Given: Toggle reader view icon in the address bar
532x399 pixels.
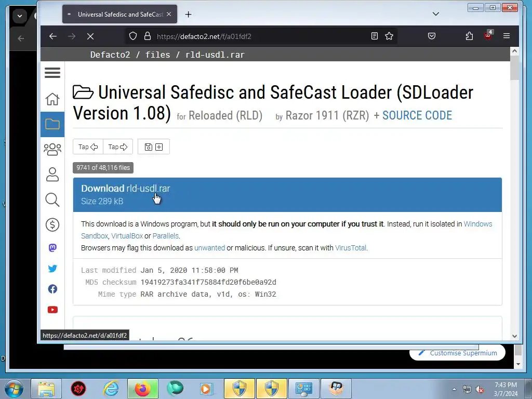Looking at the screenshot, I should [x=374, y=36].
